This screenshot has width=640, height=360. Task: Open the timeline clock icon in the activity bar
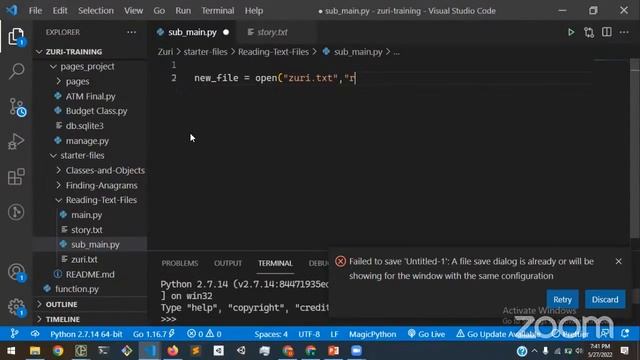pos(16,212)
